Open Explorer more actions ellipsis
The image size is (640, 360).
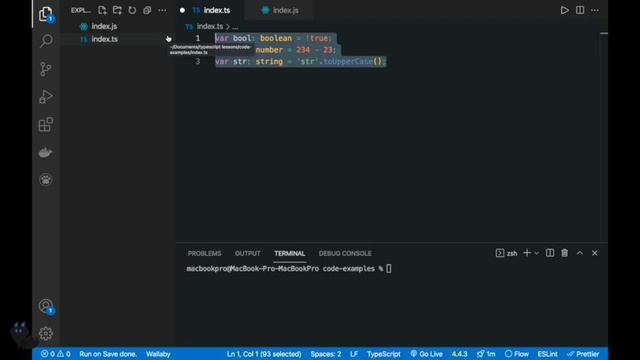pos(162,10)
